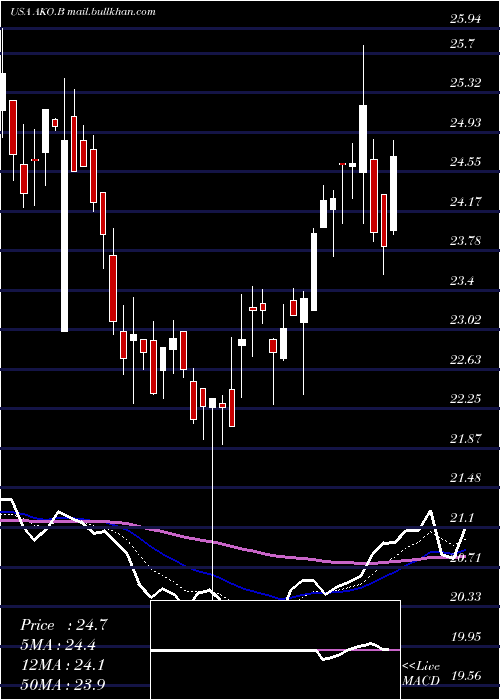
Task: Click the long white candle body spanning 23.02 to 24.9
Action: (65, 236)
